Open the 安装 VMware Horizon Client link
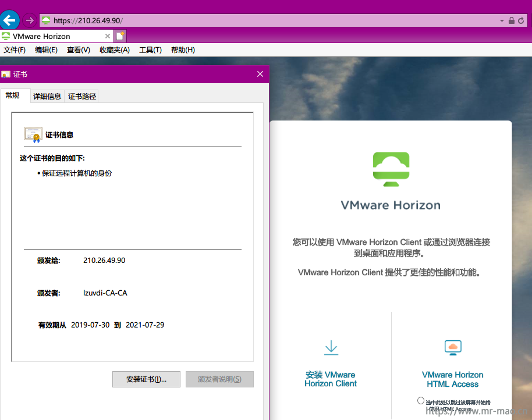This screenshot has width=532, height=420. 331,379
